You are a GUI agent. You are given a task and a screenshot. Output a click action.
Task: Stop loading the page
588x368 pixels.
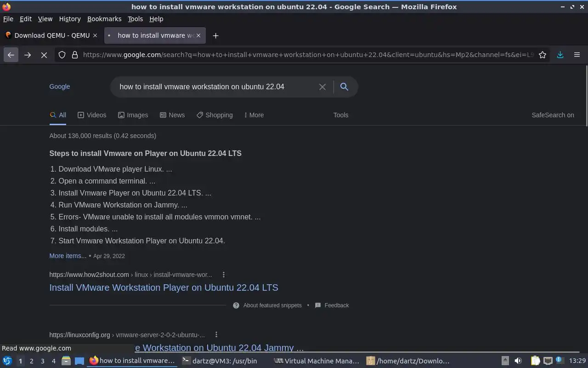click(x=44, y=55)
